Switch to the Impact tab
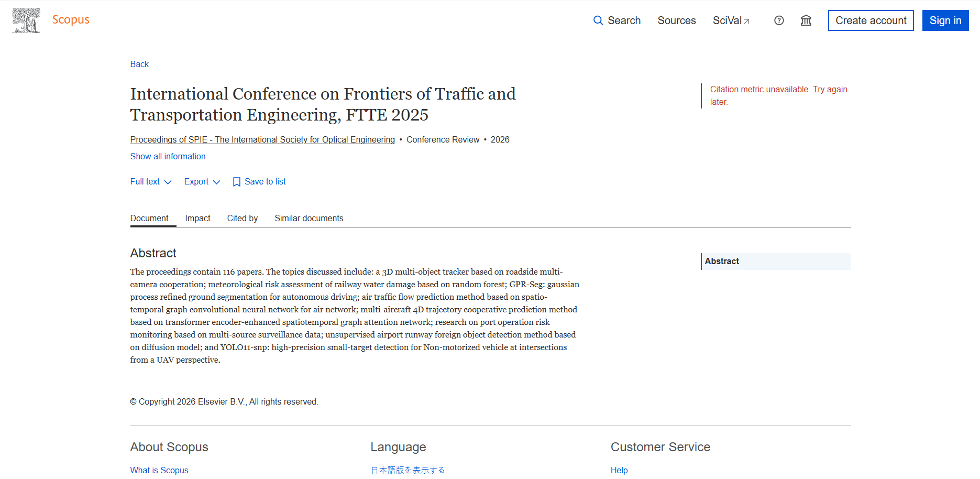 click(x=197, y=218)
